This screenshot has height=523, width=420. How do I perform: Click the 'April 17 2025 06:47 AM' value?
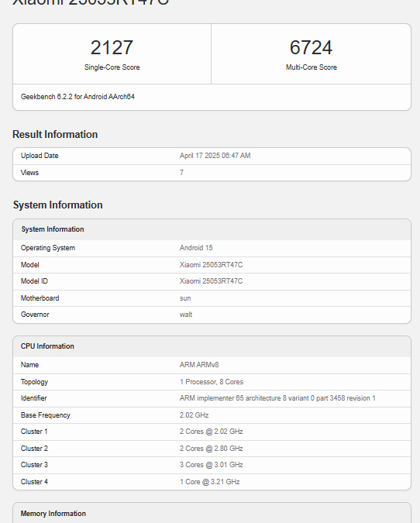(x=215, y=156)
